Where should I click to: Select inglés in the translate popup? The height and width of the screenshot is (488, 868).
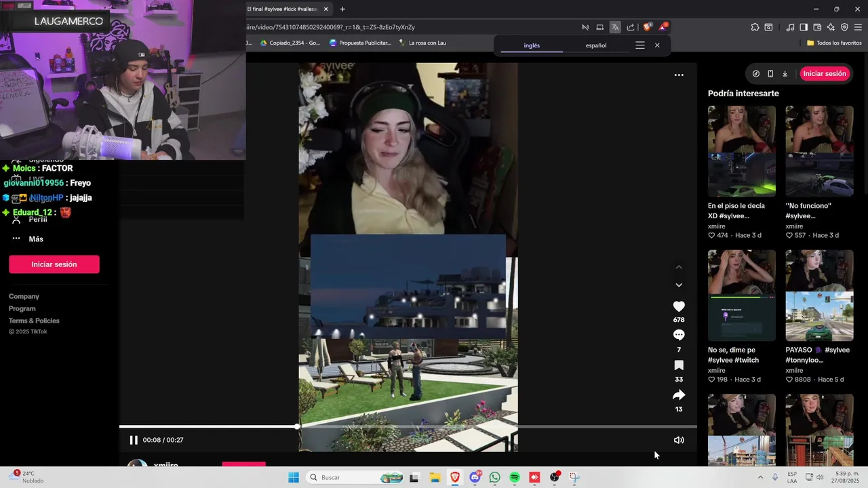click(x=532, y=45)
